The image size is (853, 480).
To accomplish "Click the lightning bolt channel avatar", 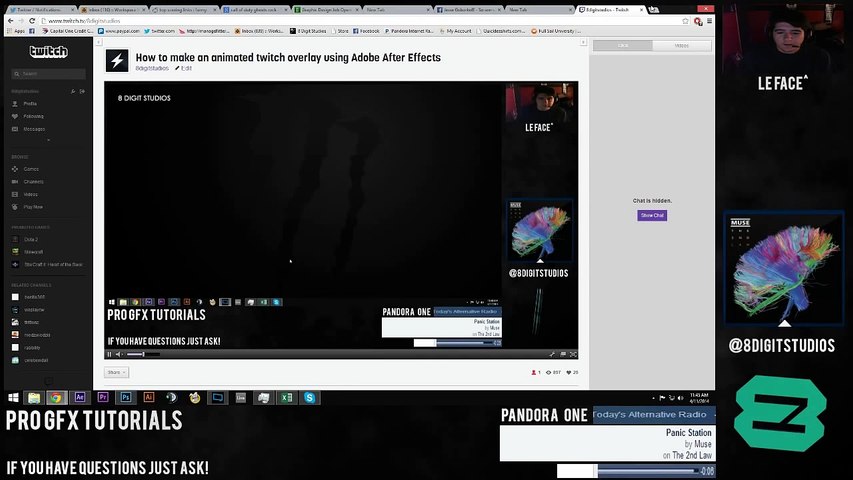I will tap(117, 61).
